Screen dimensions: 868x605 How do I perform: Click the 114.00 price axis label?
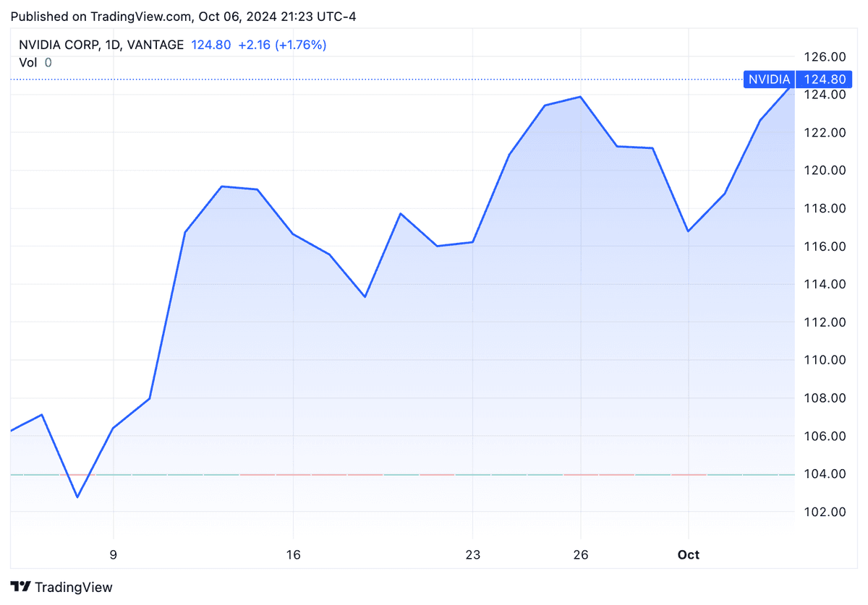tap(825, 284)
